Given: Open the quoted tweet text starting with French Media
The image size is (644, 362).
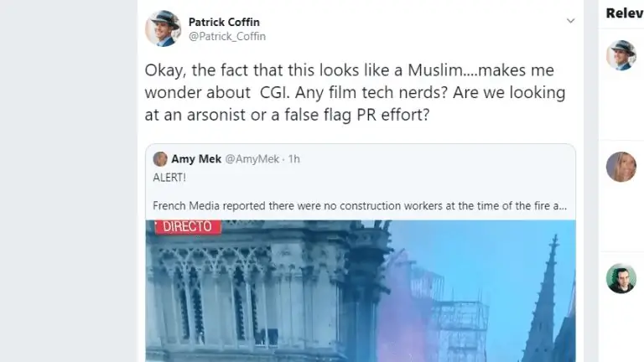Looking at the screenshot, I should click(x=360, y=205).
